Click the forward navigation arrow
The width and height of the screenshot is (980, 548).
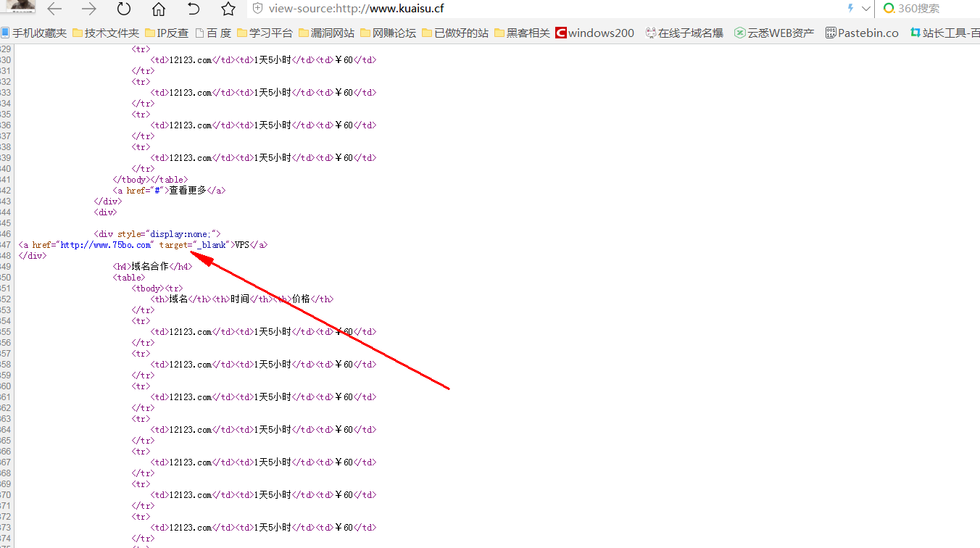coord(89,9)
